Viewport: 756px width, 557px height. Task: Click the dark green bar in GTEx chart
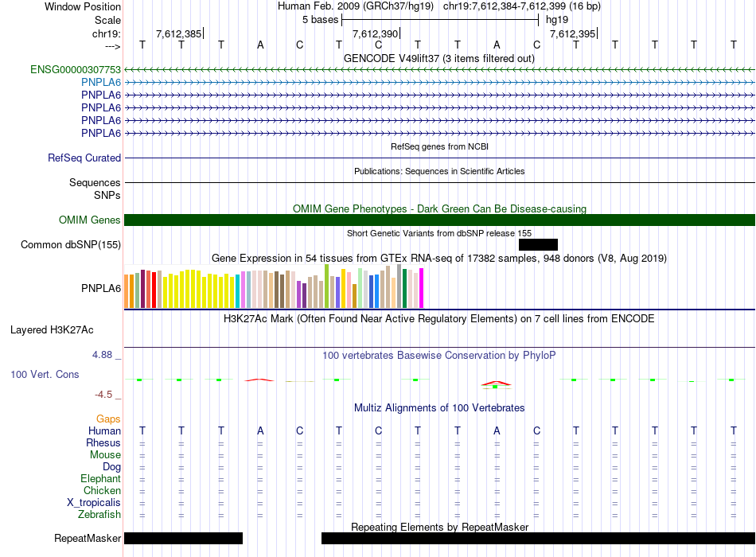tap(404, 288)
